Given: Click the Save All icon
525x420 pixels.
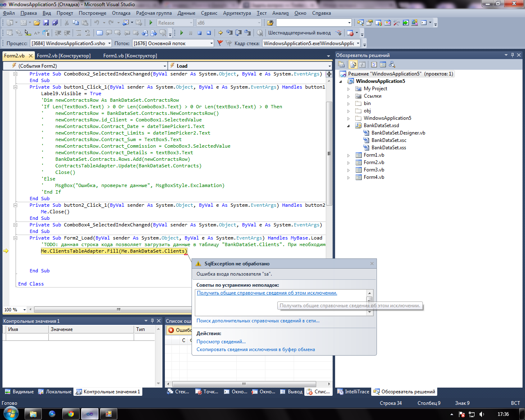Looking at the screenshot, I should (x=55, y=23).
